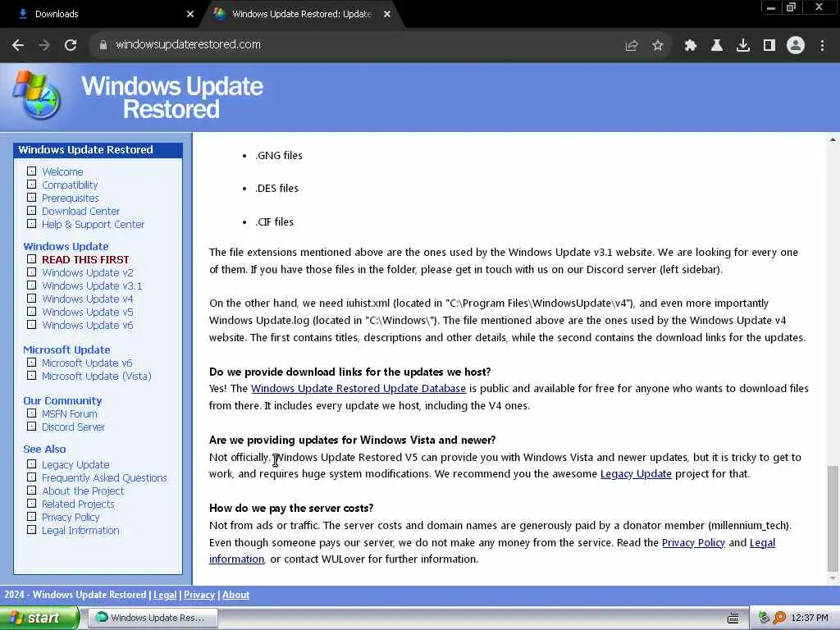Bookmark the page with the star icon

[658, 46]
